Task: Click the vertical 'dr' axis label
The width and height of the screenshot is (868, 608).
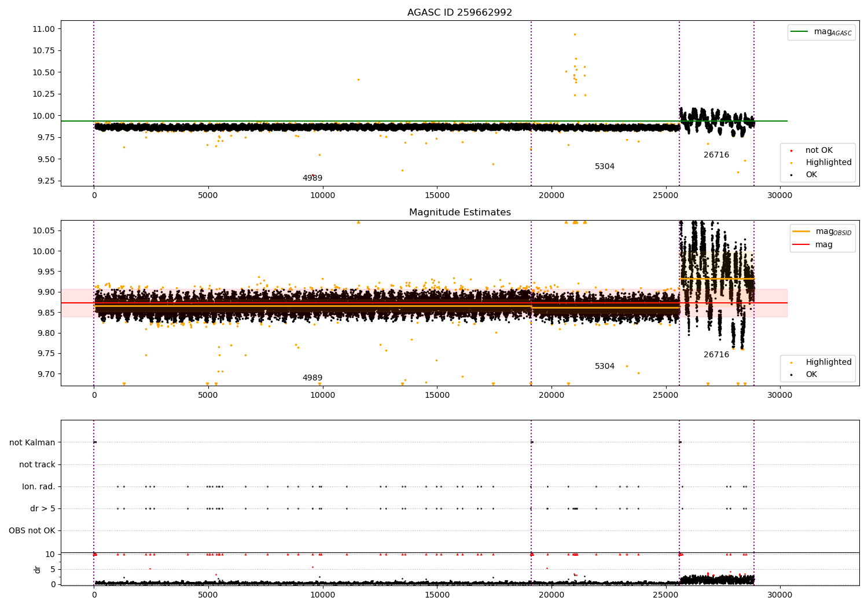Action: coord(38,570)
